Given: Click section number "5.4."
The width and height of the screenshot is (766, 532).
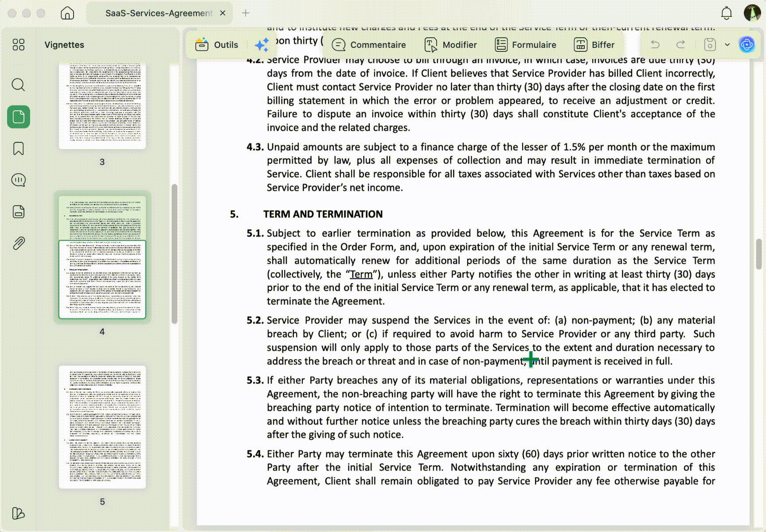Looking at the screenshot, I should click(255, 454).
